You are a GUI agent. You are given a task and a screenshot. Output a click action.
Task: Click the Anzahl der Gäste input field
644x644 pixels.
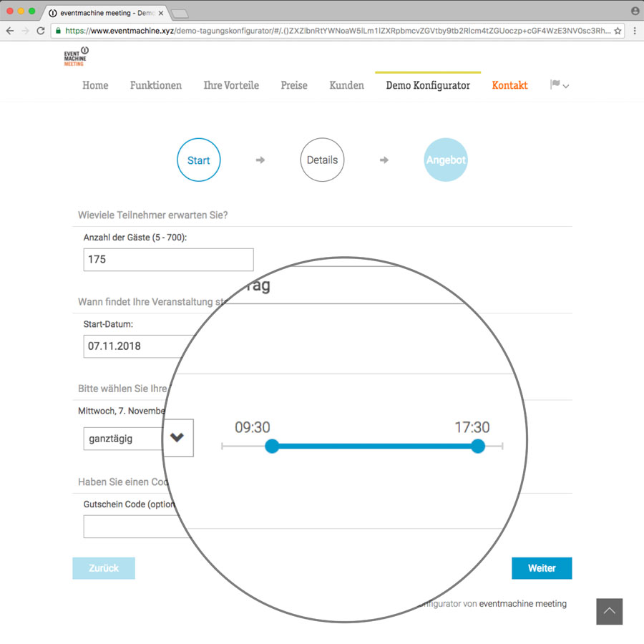pos(168,260)
